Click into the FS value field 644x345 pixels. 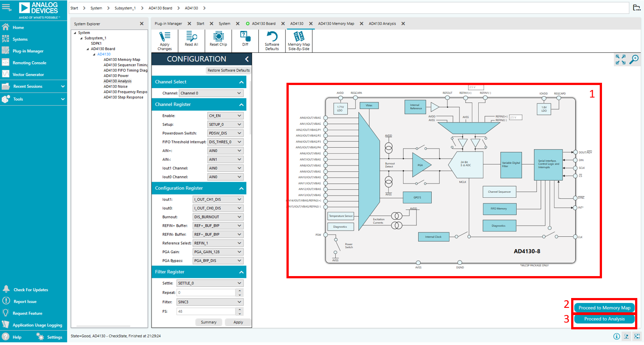tap(206, 311)
